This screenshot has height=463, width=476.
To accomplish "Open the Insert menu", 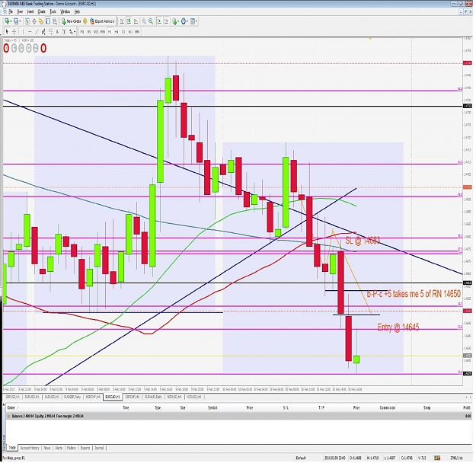I will click(x=30, y=11).
